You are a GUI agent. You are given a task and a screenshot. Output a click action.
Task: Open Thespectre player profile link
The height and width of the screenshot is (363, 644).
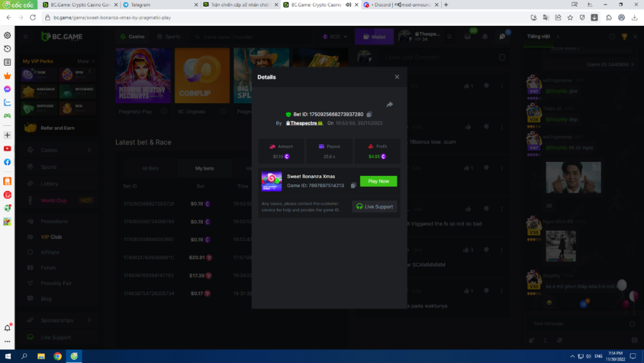(x=303, y=123)
